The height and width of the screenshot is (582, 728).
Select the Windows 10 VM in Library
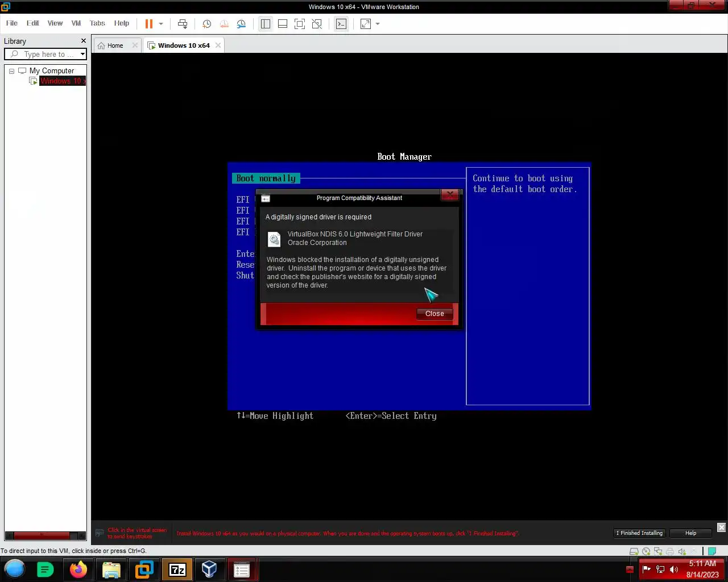tap(63, 81)
